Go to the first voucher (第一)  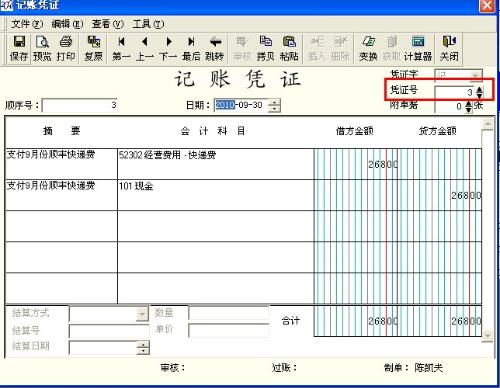(121, 49)
